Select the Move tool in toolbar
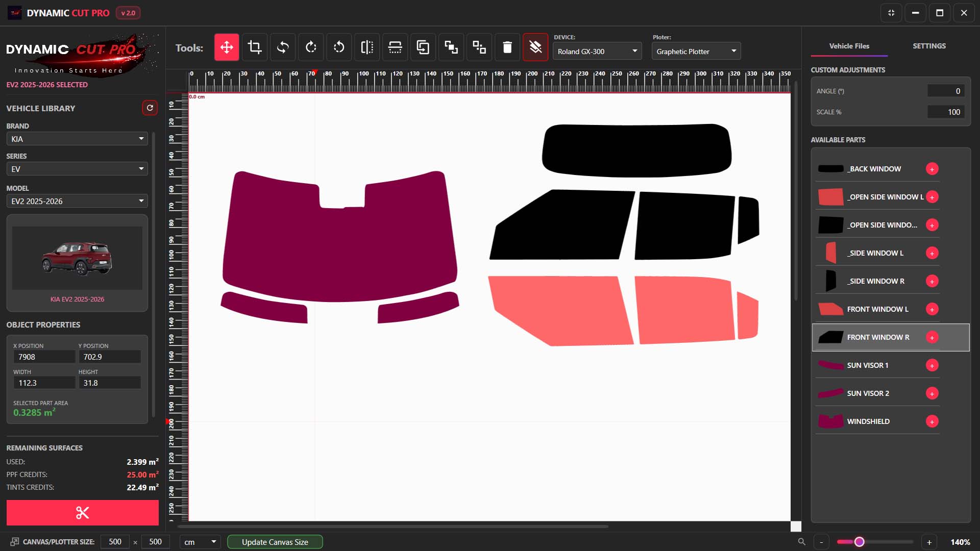This screenshot has width=980, height=551. [227, 47]
